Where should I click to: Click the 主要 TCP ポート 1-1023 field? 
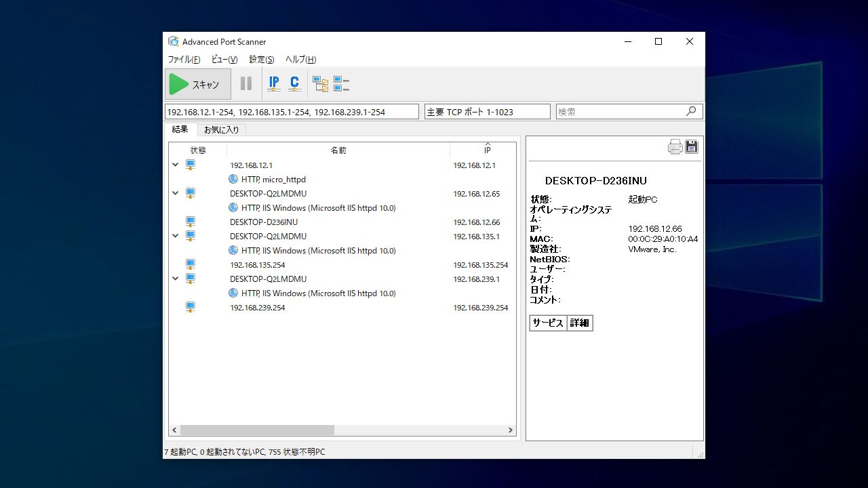pos(488,112)
